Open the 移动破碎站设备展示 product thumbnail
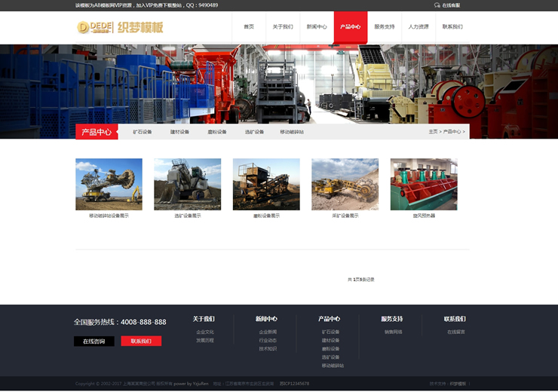 pos(109,184)
